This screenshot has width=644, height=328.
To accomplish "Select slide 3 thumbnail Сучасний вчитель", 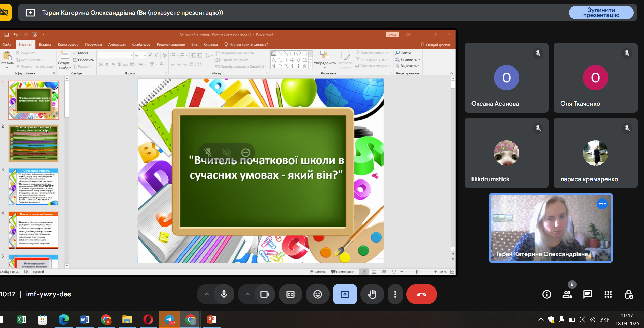I will (x=33, y=187).
